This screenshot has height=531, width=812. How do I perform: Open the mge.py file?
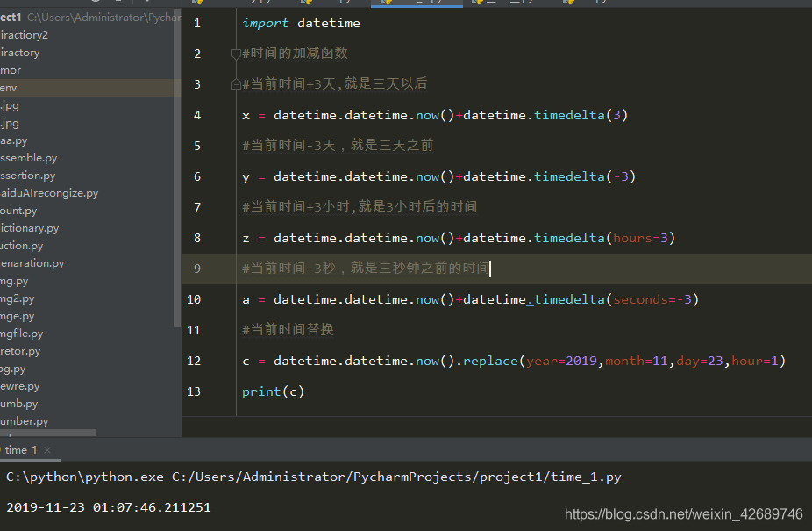[x=17, y=316]
